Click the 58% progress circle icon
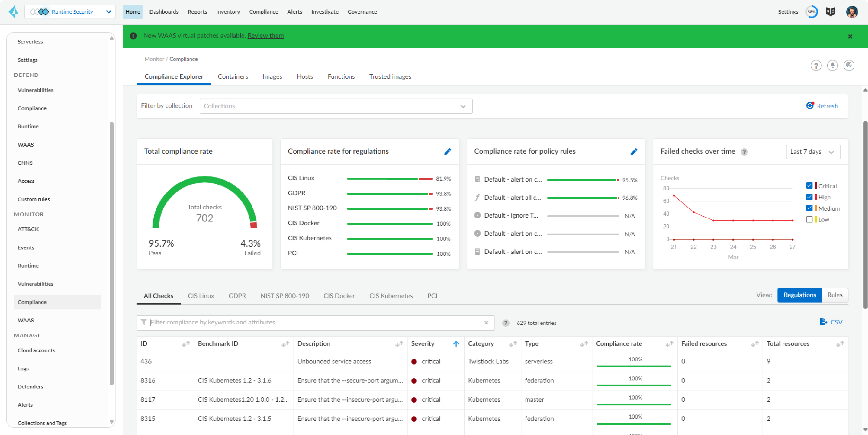The width and height of the screenshot is (868, 435). point(812,12)
